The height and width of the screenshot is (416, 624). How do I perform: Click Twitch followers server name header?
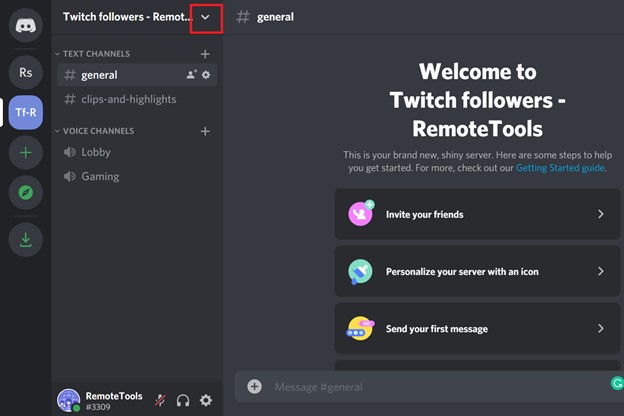[x=127, y=17]
